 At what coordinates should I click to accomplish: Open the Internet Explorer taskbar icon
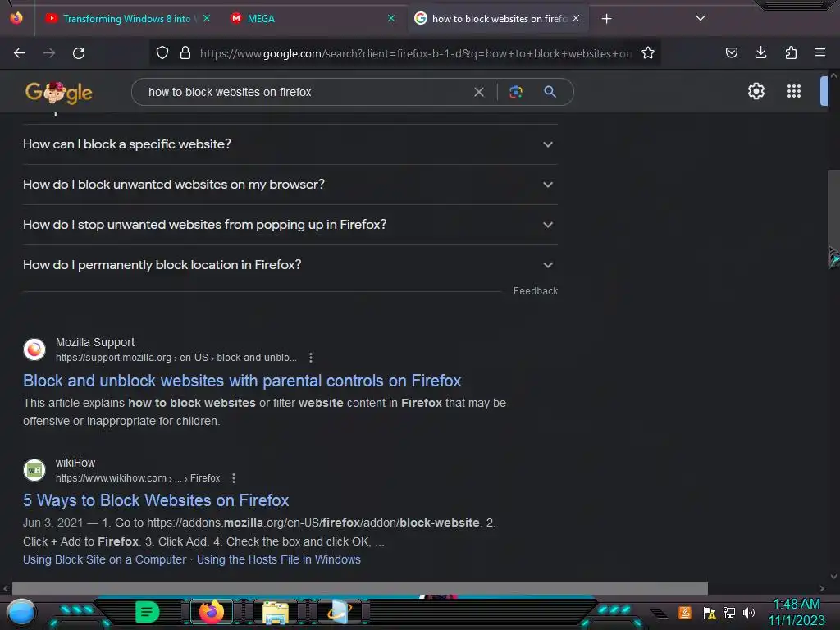(x=339, y=612)
